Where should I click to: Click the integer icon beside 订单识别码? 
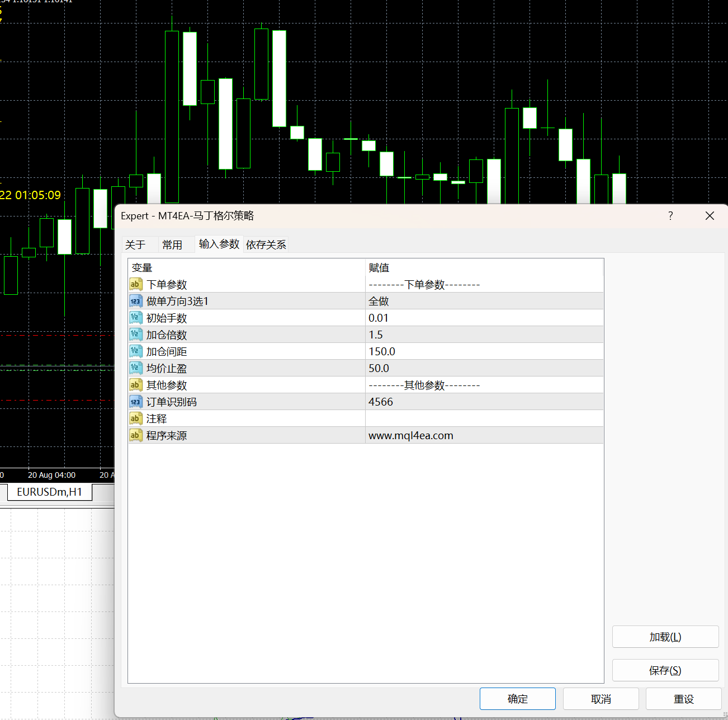click(x=135, y=402)
